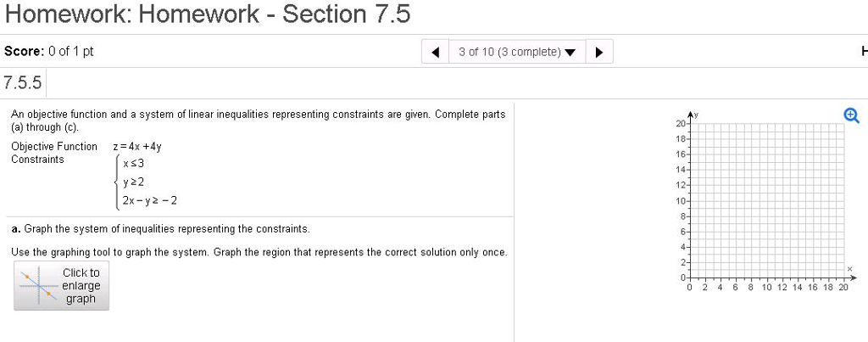Go to the previous question arrow
This screenshot has width=868, height=342.
436,52
